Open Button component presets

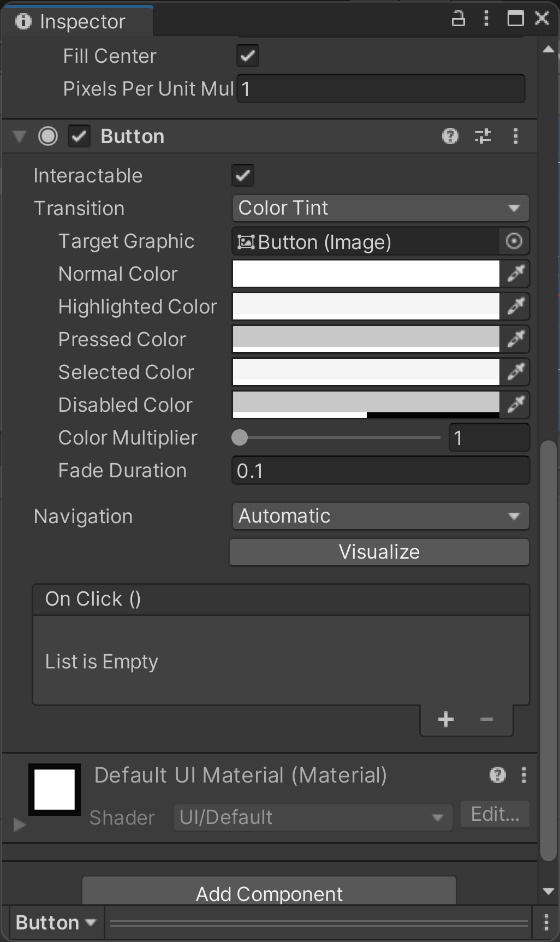click(x=483, y=136)
